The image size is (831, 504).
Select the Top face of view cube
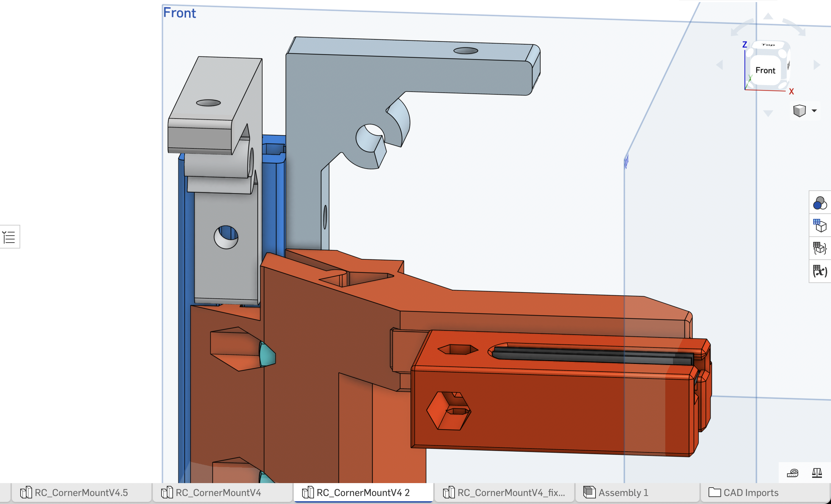[768, 45]
